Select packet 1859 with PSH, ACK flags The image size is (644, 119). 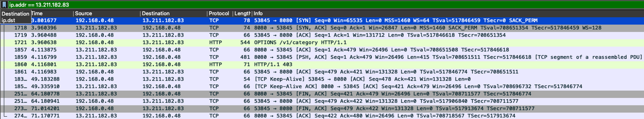(x=322, y=57)
